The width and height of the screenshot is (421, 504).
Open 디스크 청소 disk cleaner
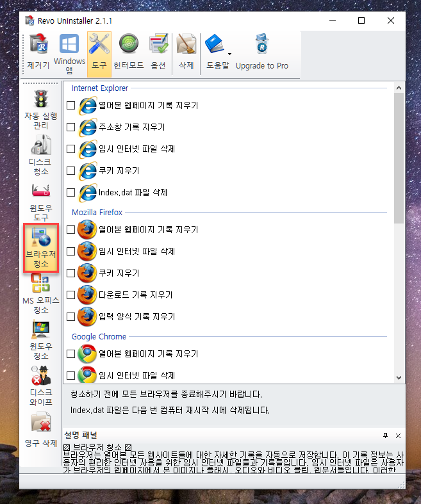point(41,155)
